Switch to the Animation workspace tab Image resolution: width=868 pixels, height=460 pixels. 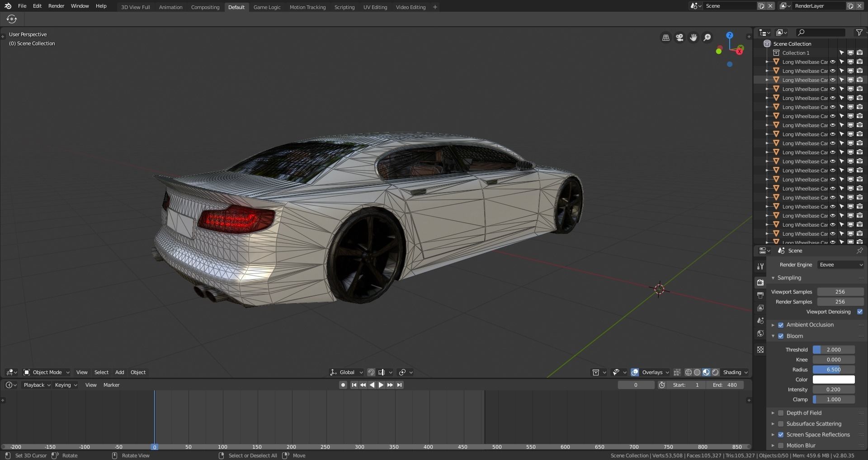coord(170,7)
